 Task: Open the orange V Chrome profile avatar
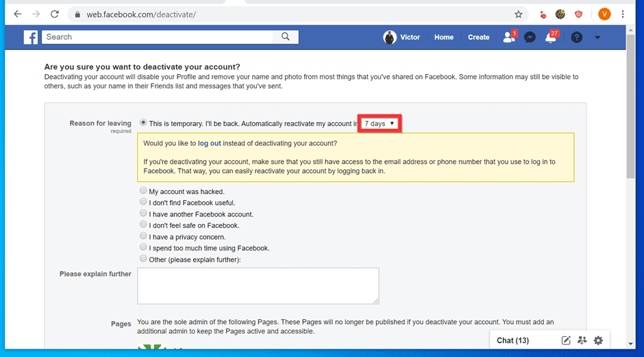point(604,14)
